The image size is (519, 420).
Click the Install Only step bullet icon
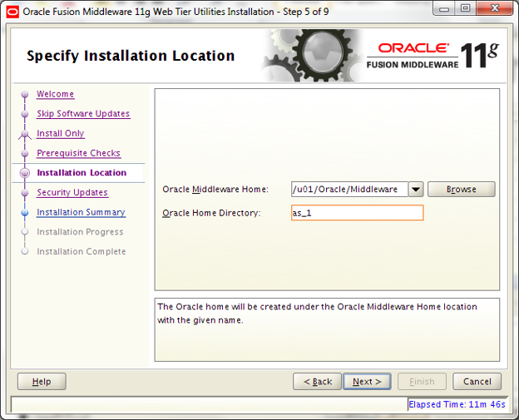[x=25, y=134]
